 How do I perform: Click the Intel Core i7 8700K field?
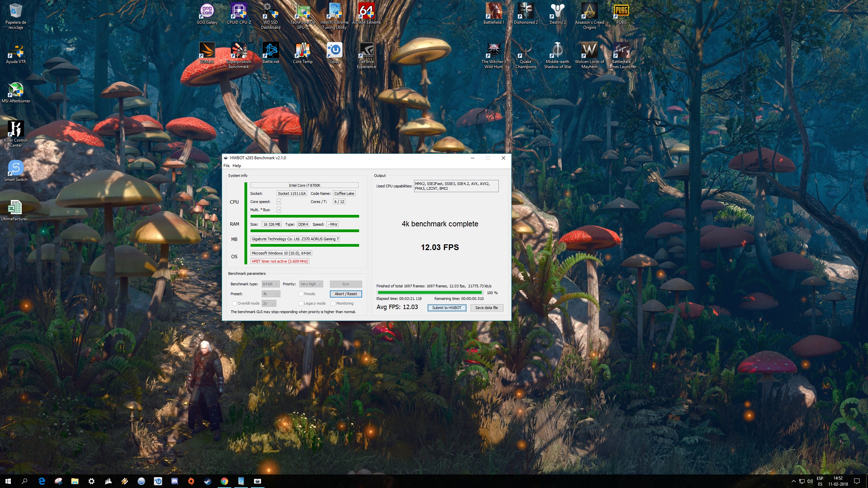click(x=304, y=185)
